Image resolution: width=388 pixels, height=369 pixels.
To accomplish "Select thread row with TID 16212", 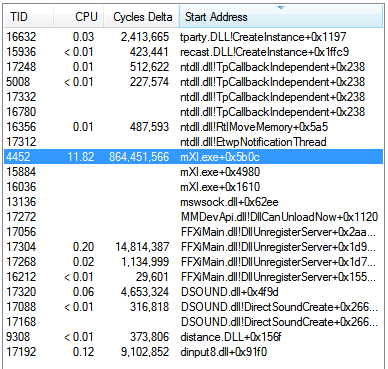I will pyautogui.click(x=193, y=277).
